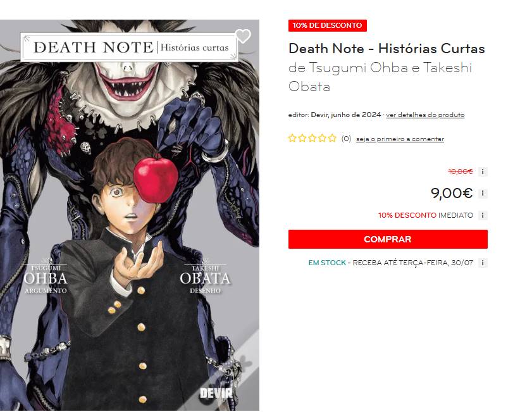Open info icon beside 9,00€ price
The image size is (532, 412).
(483, 194)
